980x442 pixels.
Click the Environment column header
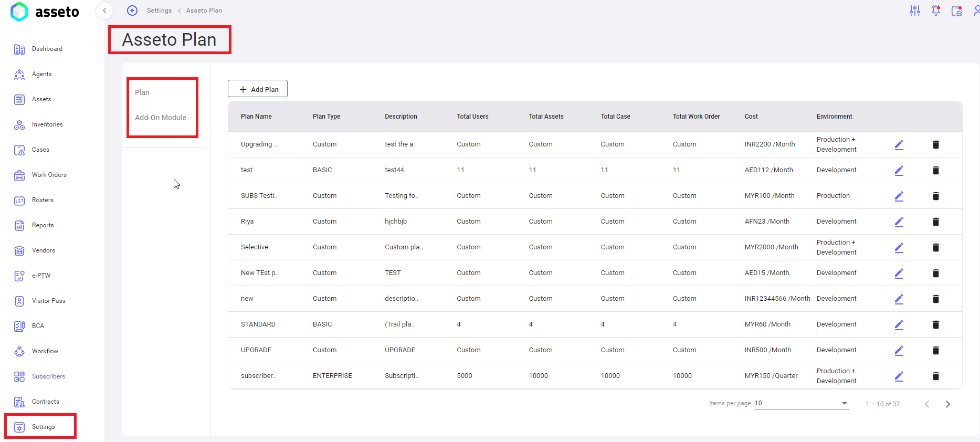(835, 117)
